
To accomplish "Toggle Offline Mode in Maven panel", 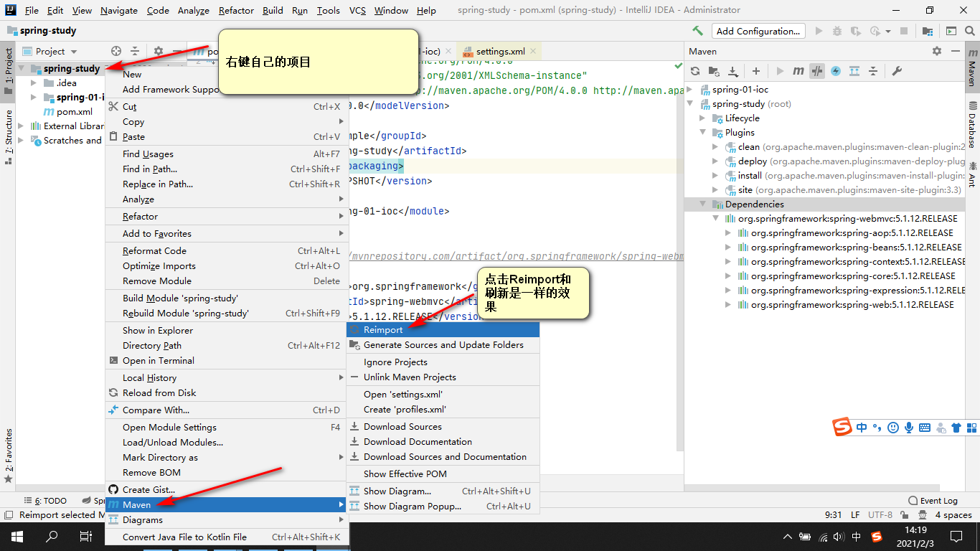I will [834, 71].
